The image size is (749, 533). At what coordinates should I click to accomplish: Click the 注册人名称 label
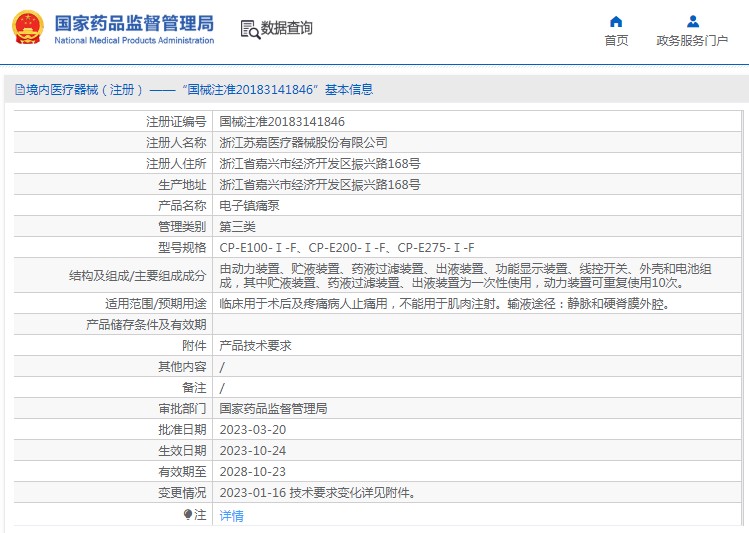(x=176, y=143)
